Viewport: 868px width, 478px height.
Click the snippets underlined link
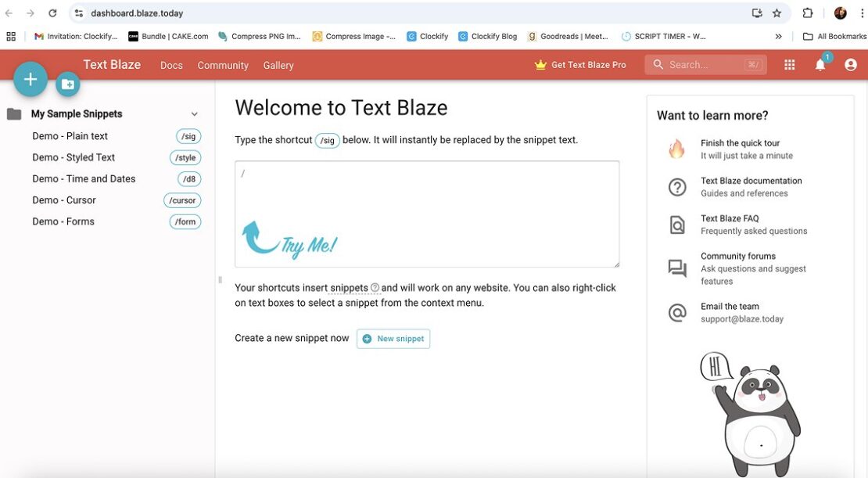coord(349,287)
